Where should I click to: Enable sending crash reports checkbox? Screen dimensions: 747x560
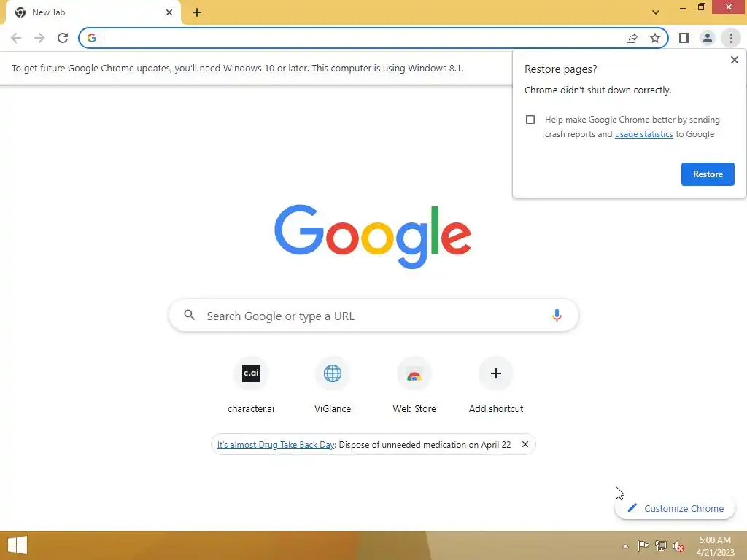point(530,120)
